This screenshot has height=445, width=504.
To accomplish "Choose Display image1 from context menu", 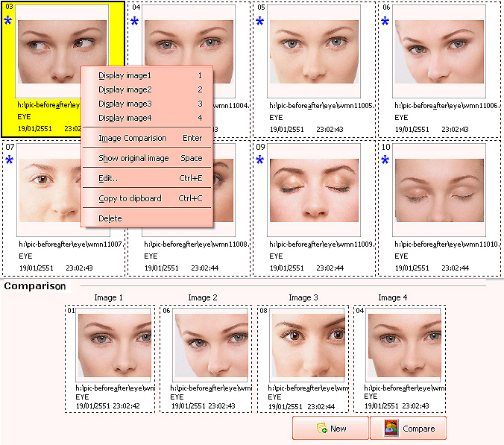I will click(x=147, y=75).
